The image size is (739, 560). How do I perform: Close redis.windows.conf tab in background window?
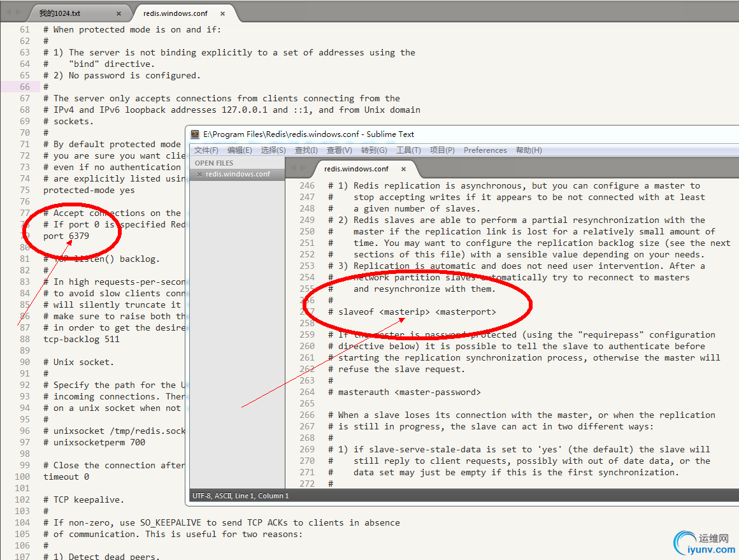pyautogui.click(x=222, y=13)
